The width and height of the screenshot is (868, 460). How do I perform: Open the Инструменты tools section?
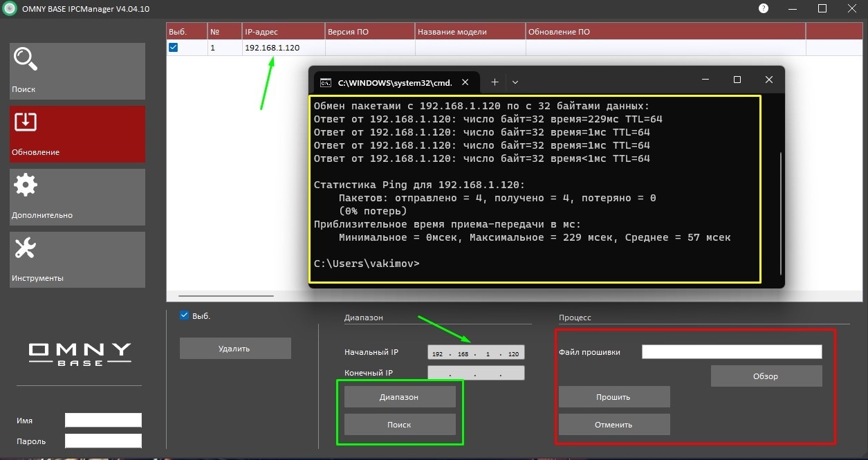coord(77,259)
